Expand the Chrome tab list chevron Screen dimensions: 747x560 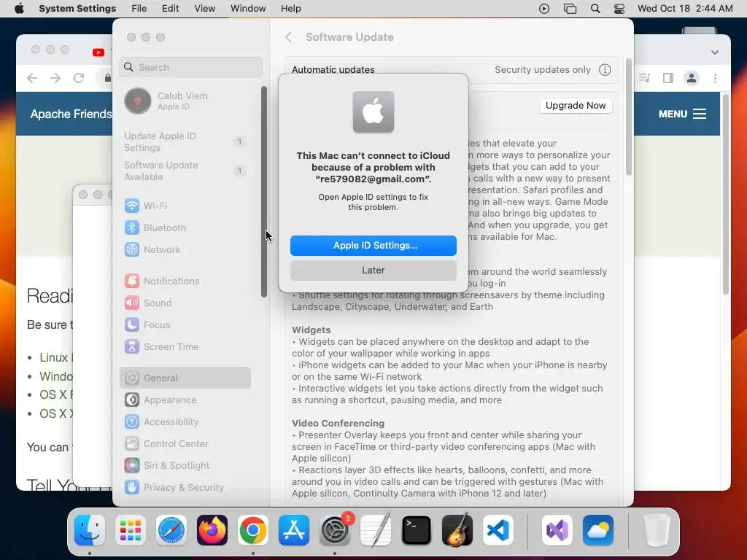click(x=715, y=52)
